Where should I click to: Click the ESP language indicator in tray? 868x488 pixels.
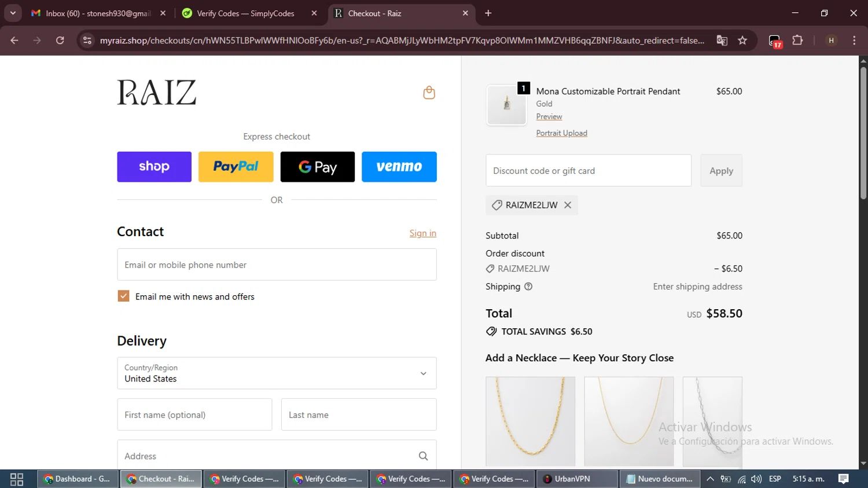(775, 479)
